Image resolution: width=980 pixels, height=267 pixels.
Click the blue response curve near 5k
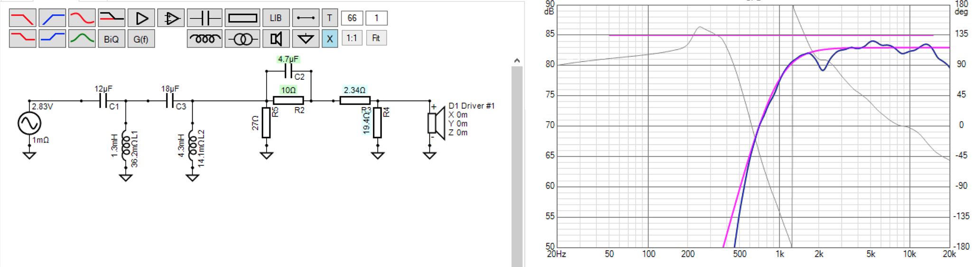tap(872, 42)
